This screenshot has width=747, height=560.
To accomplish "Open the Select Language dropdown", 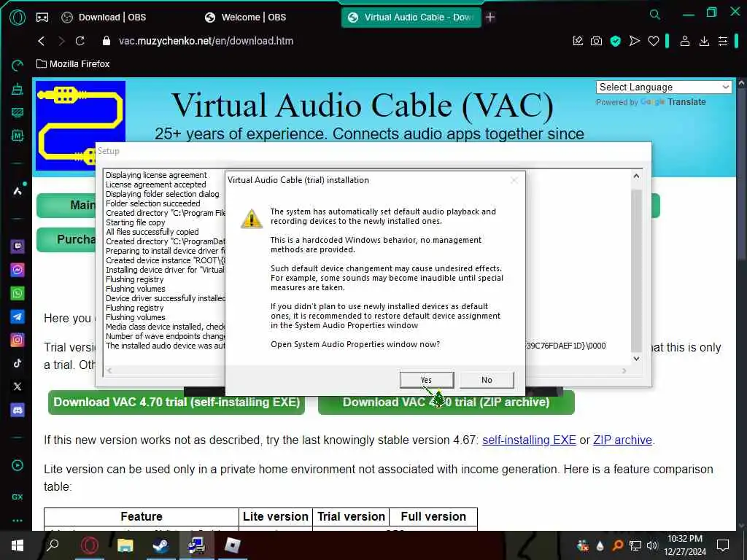I will pos(664,87).
